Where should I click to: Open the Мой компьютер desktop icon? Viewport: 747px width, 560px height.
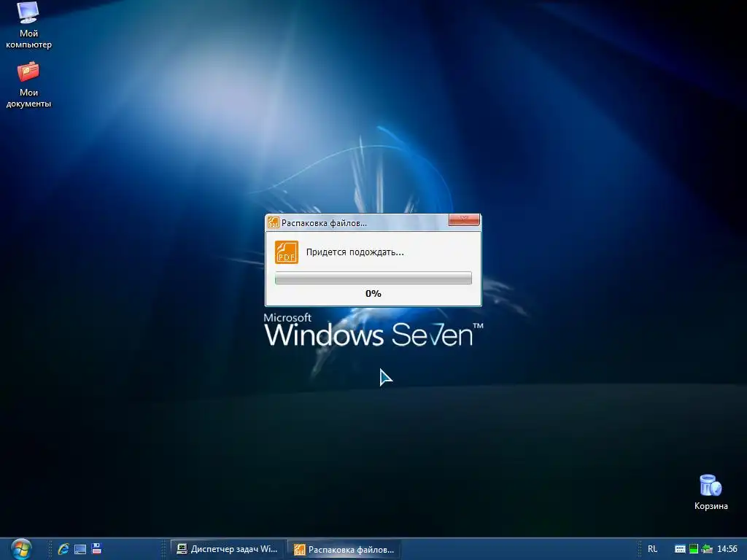click(x=28, y=25)
